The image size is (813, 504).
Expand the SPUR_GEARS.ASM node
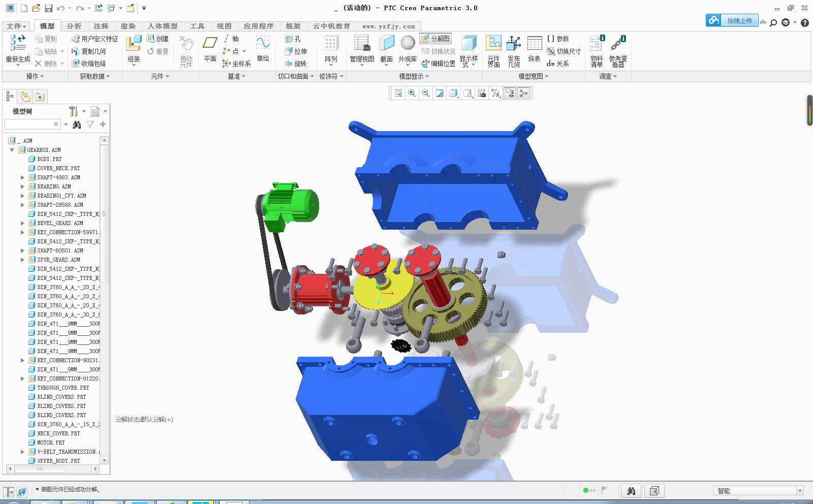point(22,260)
